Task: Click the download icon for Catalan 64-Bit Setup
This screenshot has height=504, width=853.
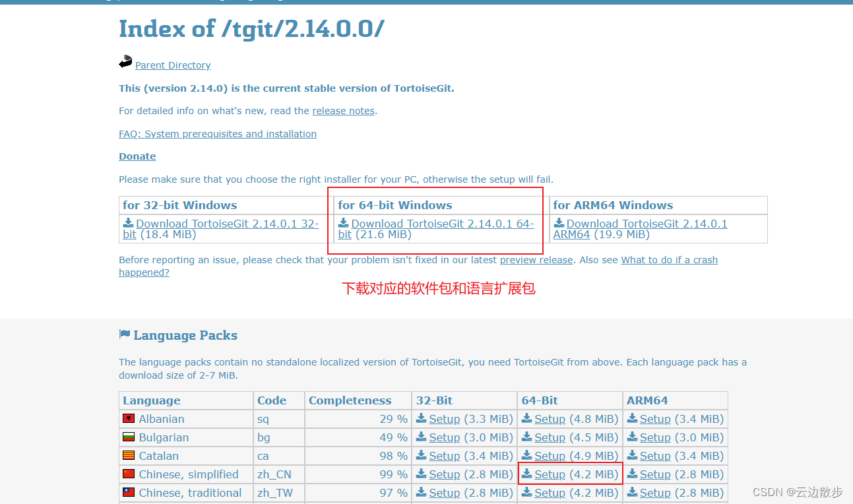Action: click(x=527, y=455)
